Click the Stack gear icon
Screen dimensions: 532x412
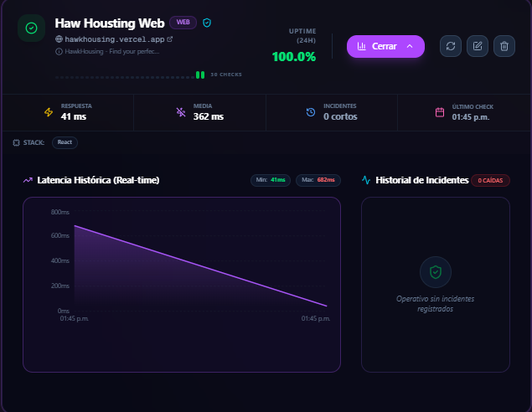click(17, 142)
